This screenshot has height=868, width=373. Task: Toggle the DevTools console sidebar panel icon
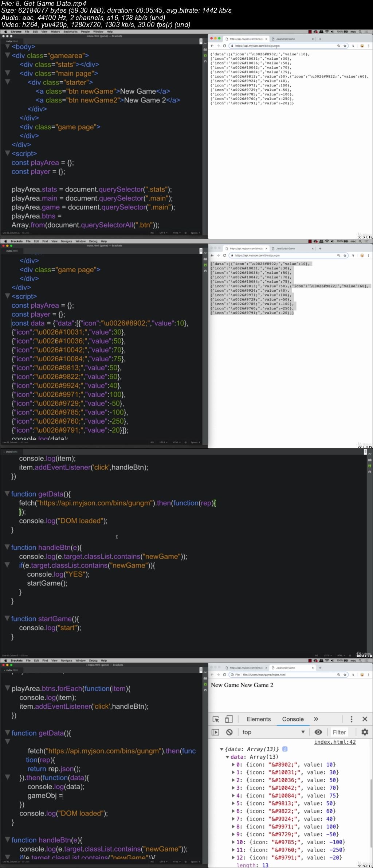coord(215,732)
